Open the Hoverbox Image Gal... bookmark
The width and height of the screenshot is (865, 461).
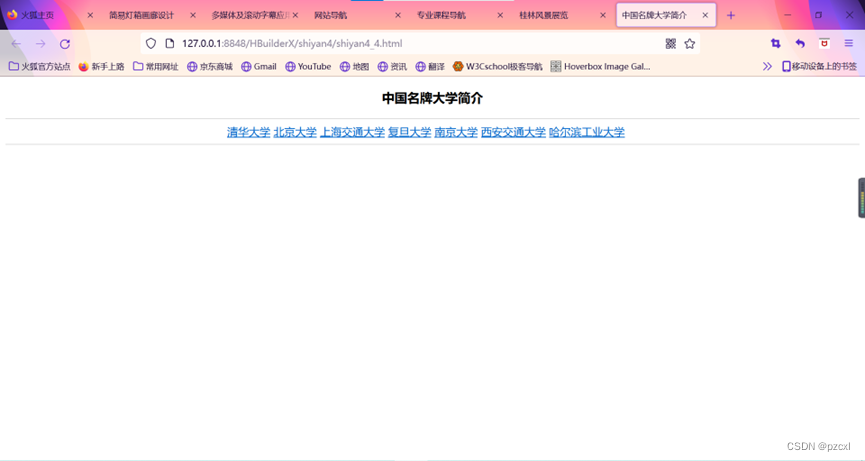[601, 66]
